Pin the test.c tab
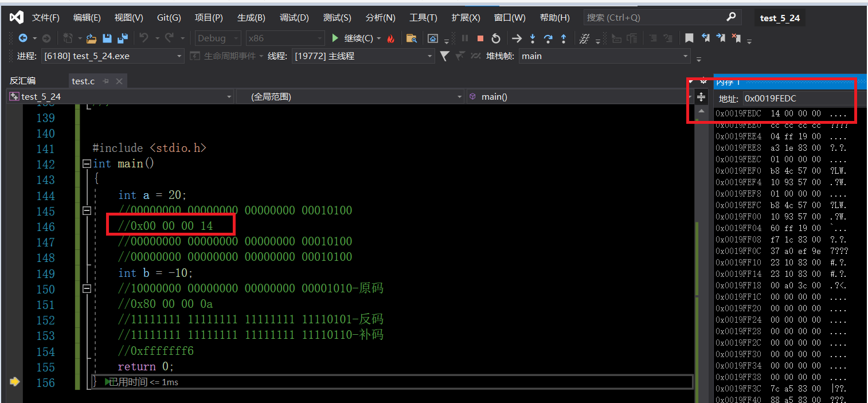Image resolution: width=868 pixels, height=403 pixels. (106, 81)
